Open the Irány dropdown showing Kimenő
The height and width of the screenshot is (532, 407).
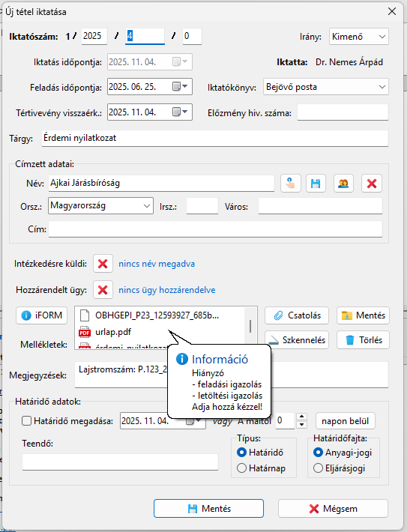click(x=359, y=36)
